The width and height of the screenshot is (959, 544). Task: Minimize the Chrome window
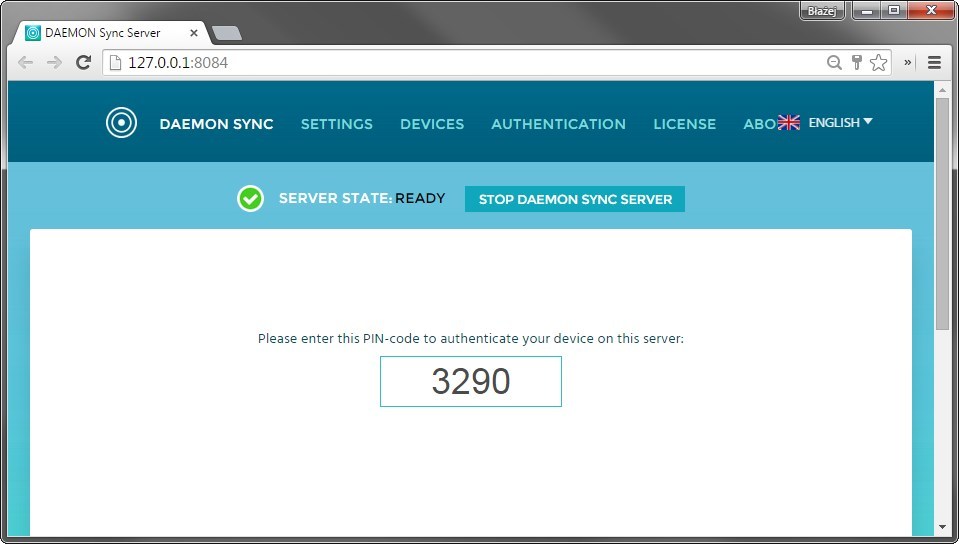[x=866, y=11]
